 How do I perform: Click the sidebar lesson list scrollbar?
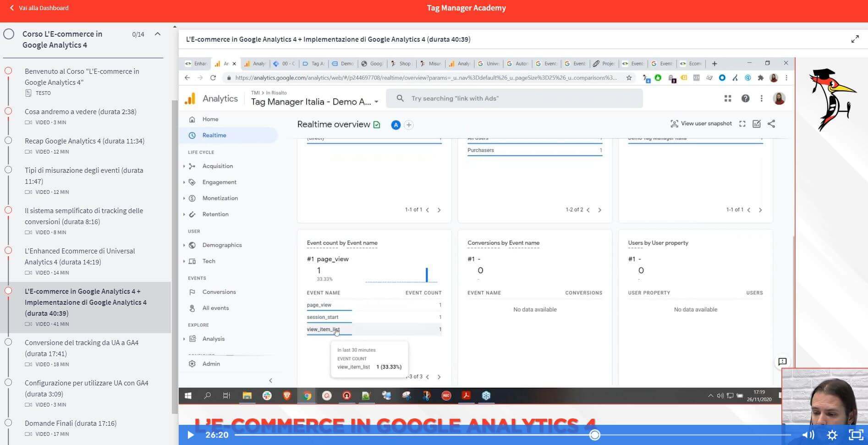tap(174, 257)
